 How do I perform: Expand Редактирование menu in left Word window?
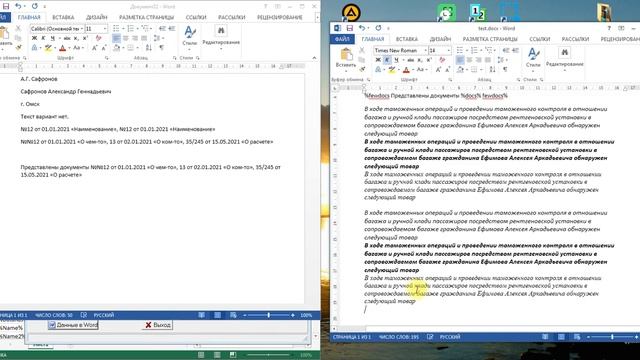tap(221, 38)
